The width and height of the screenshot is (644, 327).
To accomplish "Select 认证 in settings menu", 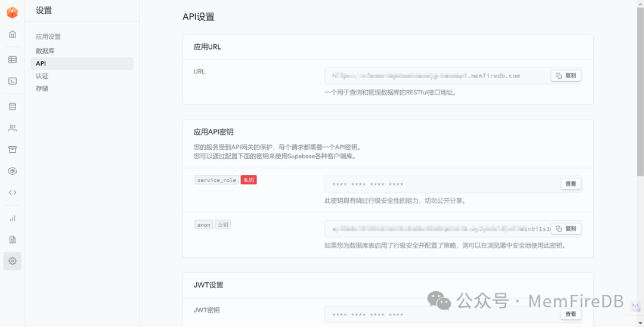I will coord(42,76).
